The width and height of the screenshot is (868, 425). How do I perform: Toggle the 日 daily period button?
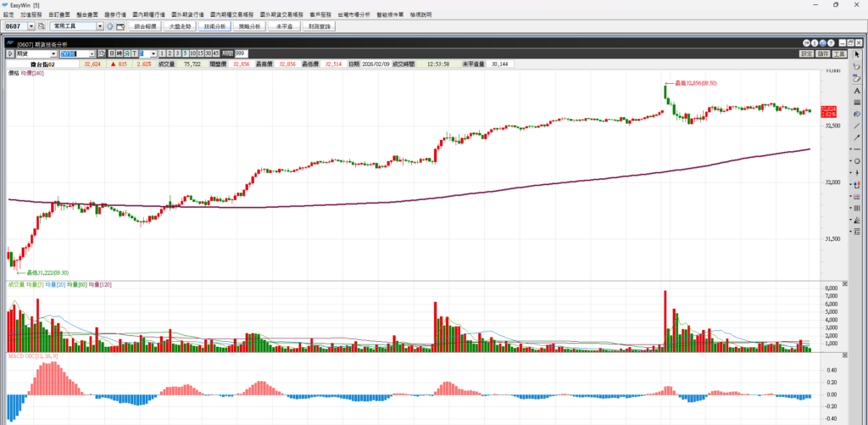coord(111,53)
